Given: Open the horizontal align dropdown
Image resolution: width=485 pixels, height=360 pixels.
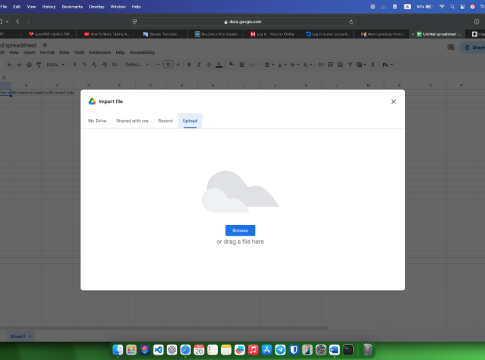Looking at the screenshot, I should [x=269, y=65].
